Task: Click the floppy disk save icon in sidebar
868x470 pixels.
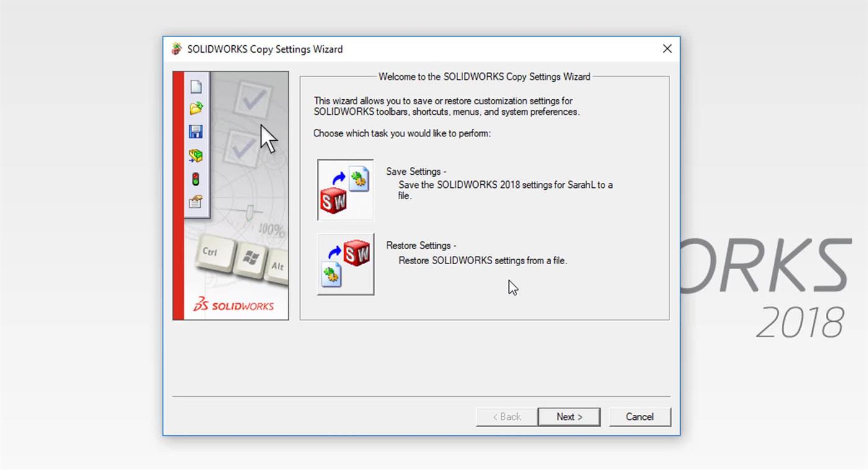Action: point(195,132)
